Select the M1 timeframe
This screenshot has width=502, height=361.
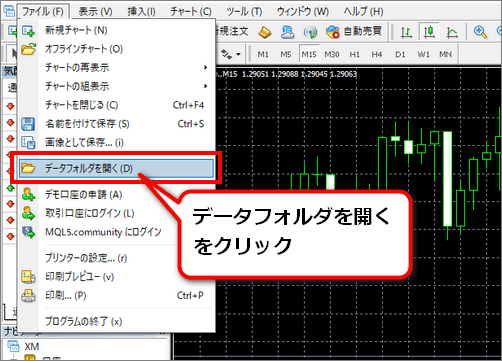(x=263, y=54)
